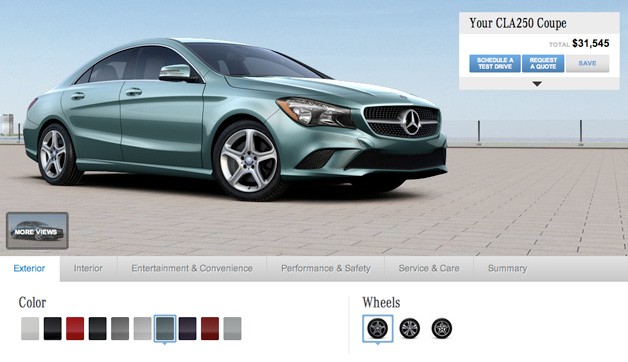Select the Exterior tab
The height and width of the screenshot is (362, 628).
tap(29, 268)
